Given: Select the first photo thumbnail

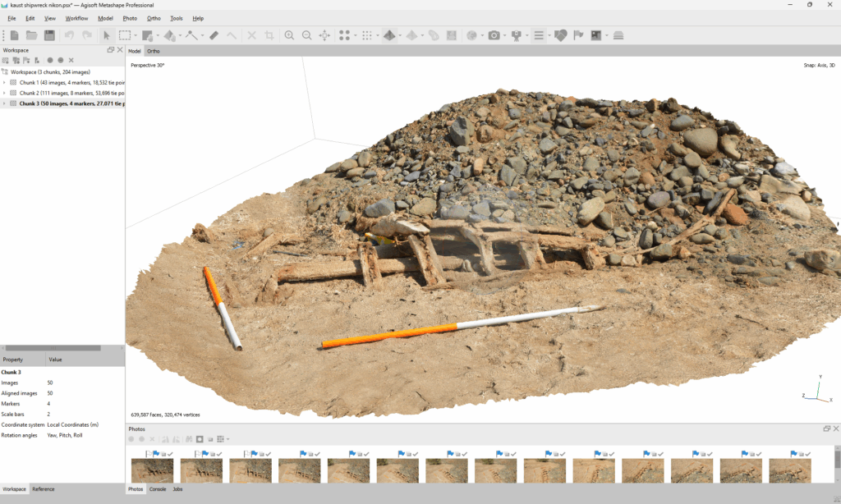Looking at the screenshot, I should pyautogui.click(x=153, y=470).
